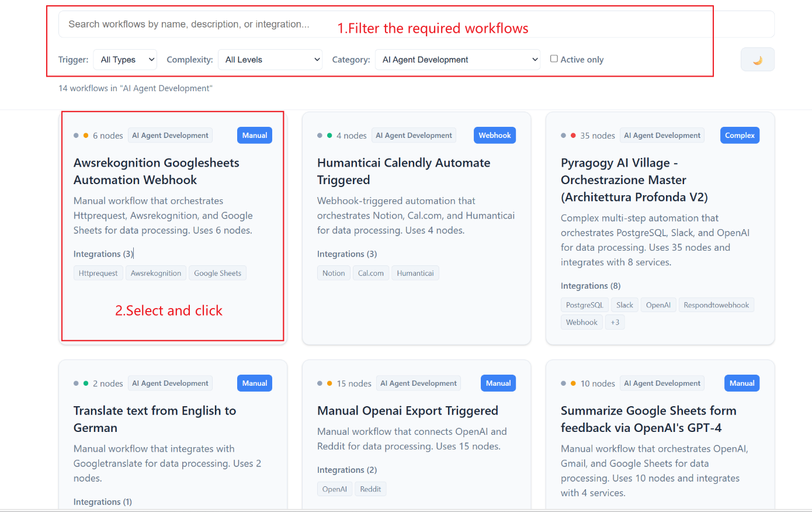Image resolution: width=812 pixels, height=512 pixels.
Task: Click the Cal.com integration tag
Action: click(x=371, y=273)
